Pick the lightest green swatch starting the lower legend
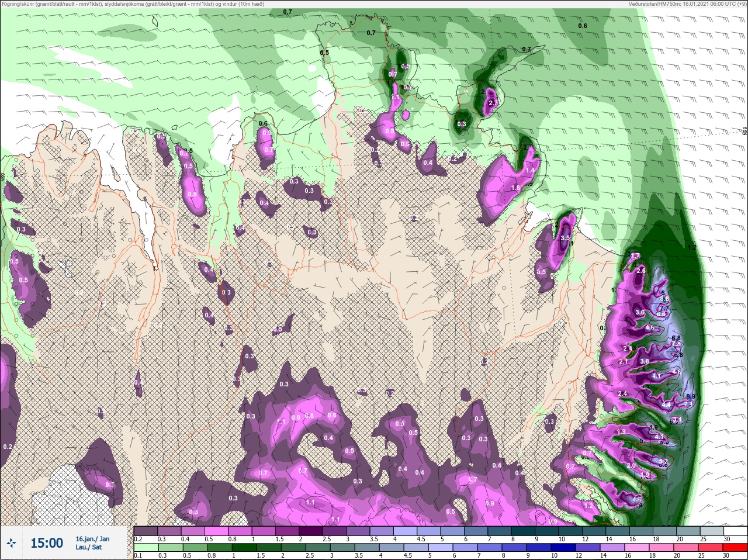 point(146,548)
